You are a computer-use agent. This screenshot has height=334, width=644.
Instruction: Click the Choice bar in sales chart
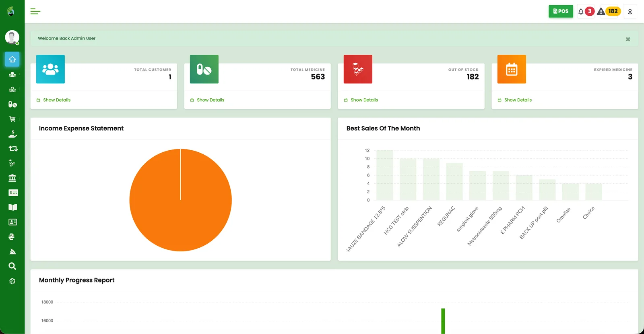coord(594,192)
